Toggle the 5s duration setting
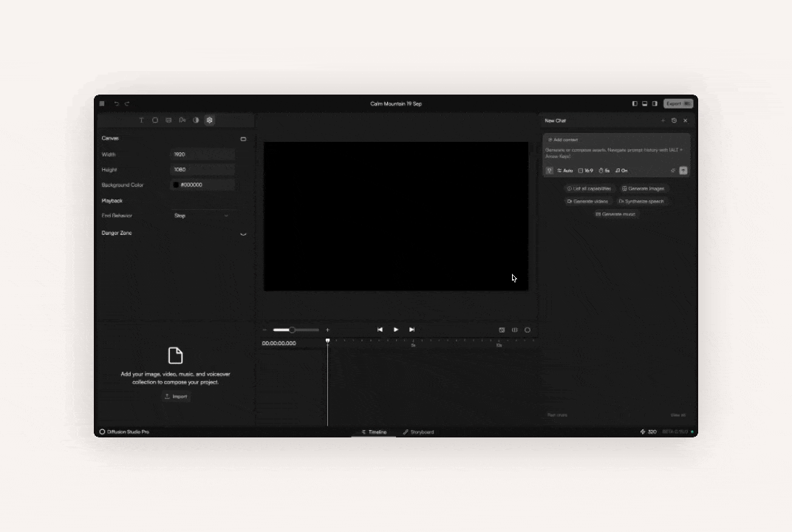Screen dimensions: 792x532 coord(604,171)
